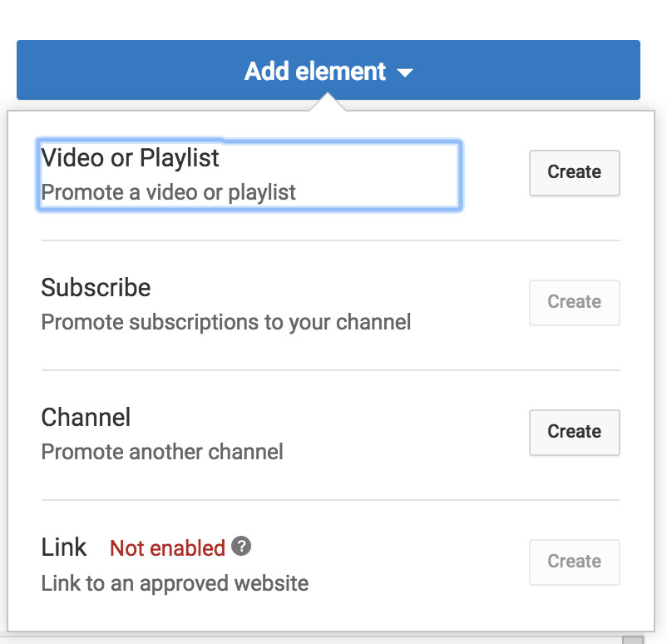
Task: Click Create for Video or Playlist
Action: pos(574,172)
